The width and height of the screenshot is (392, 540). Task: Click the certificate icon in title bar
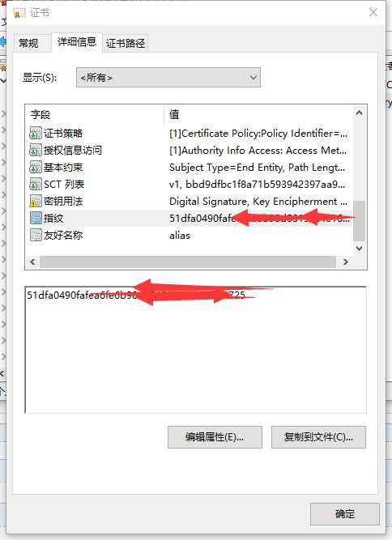tap(19, 13)
